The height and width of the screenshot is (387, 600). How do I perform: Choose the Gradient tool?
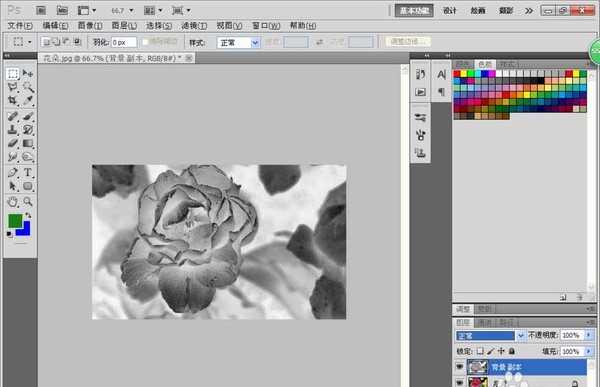coord(28,143)
